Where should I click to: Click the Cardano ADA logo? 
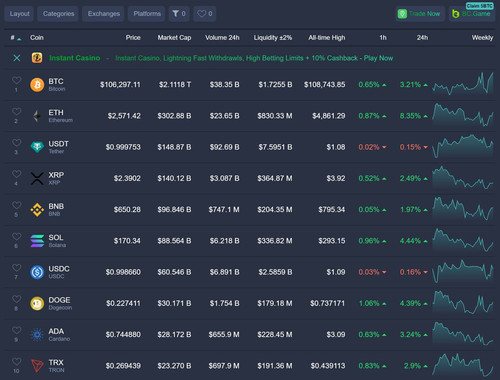pyautogui.click(x=37, y=335)
